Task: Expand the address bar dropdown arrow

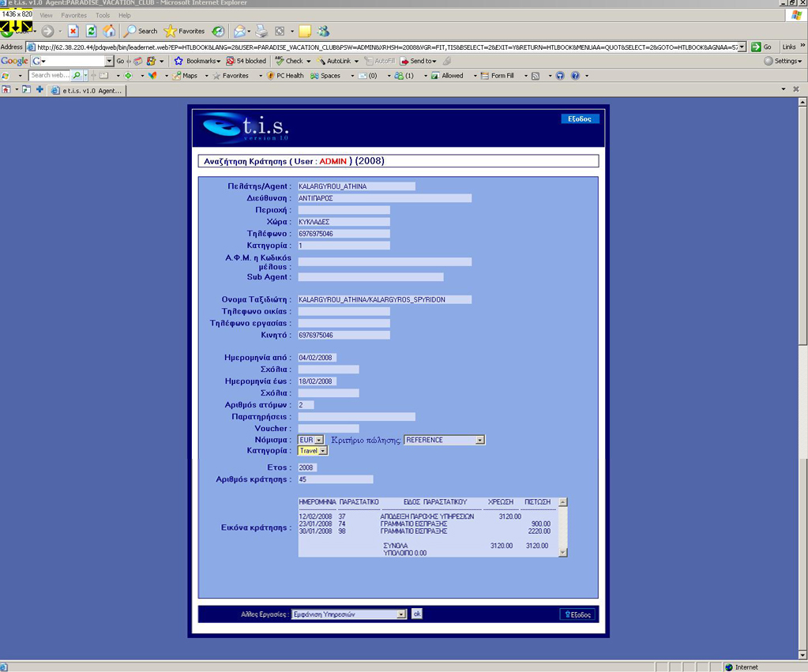Action: tap(742, 47)
